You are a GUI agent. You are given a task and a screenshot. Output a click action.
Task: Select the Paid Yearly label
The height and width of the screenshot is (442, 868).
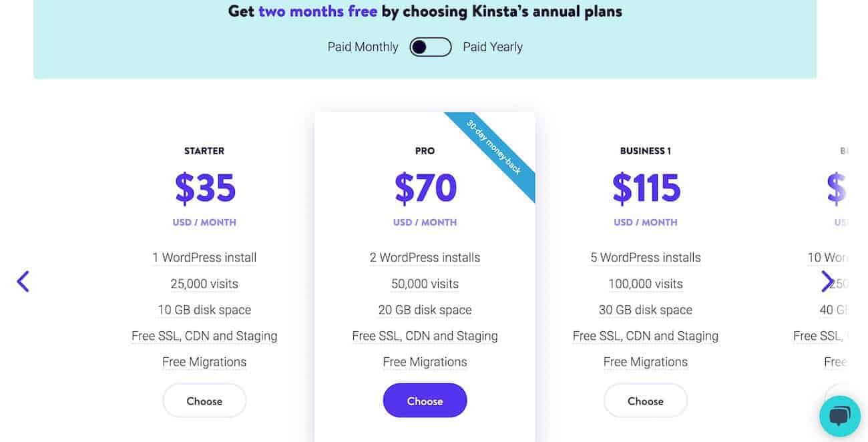(493, 47)
